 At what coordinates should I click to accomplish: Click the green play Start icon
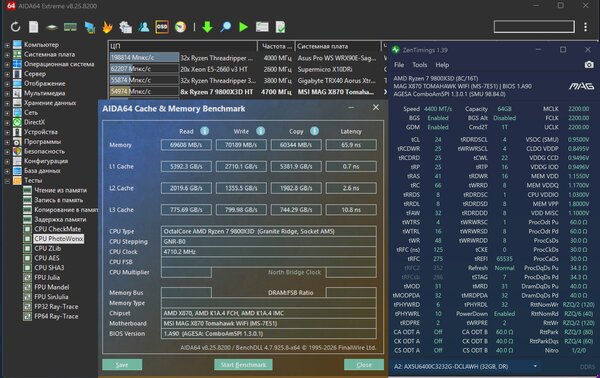[243, 27]
